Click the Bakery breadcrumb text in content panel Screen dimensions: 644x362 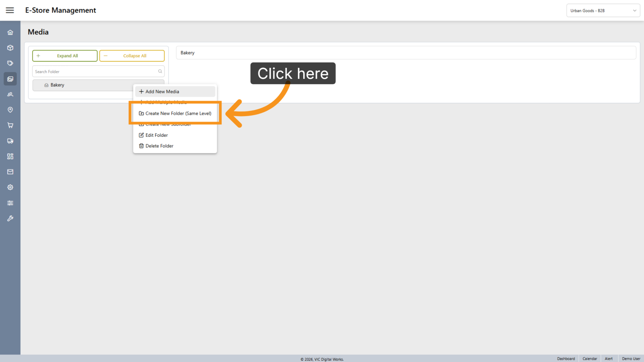point(187,53)
